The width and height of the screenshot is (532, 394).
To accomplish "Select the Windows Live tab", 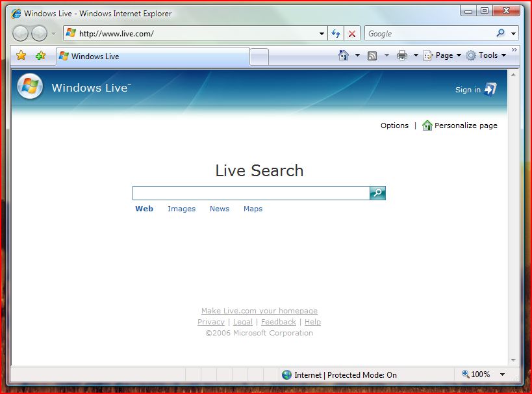I will 153,56.
